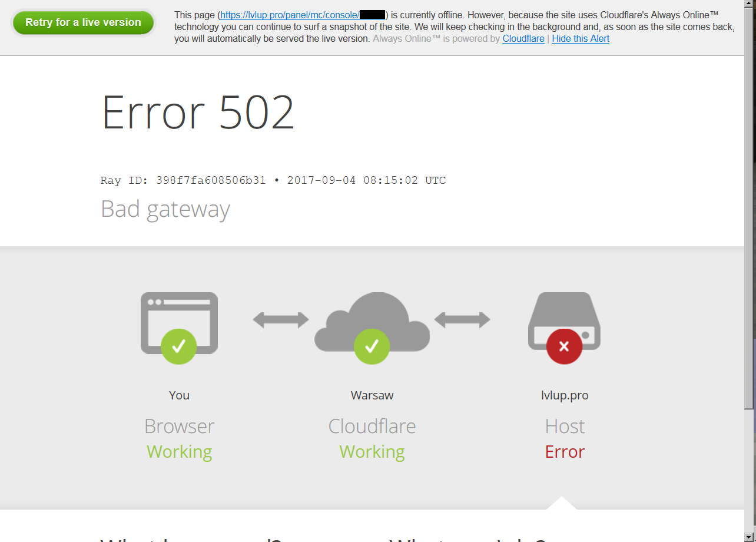Screen dimensions: 756x542
Task: Click the Retry for a live version button
Action: click(x=83, y=22)
